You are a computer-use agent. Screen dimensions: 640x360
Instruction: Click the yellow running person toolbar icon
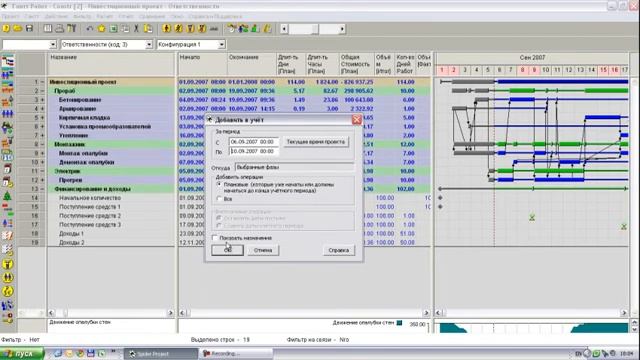[179, 29]
